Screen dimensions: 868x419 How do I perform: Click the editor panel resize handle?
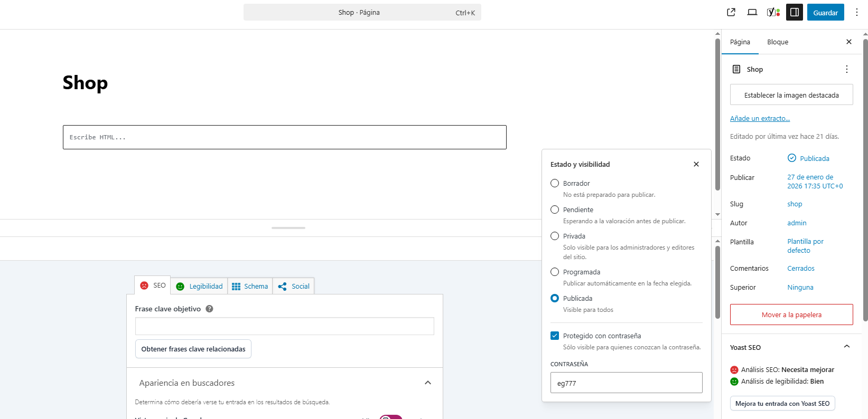coord(288,228)
